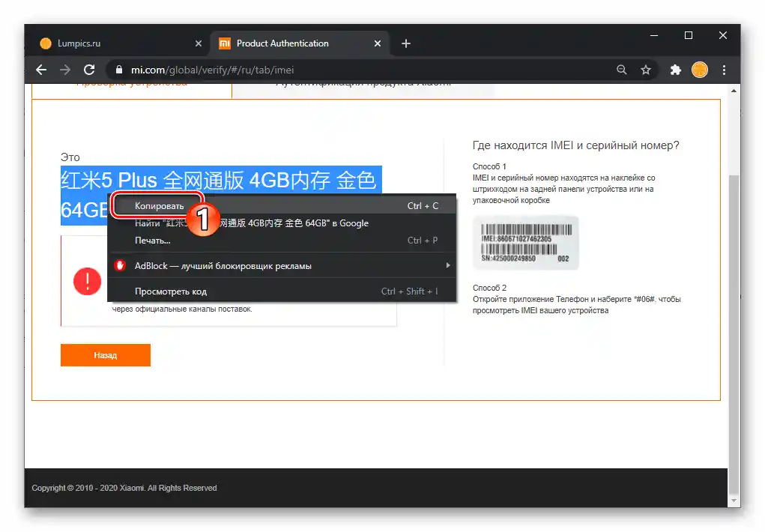Click the scrollbar up arrow

[734, 91]
